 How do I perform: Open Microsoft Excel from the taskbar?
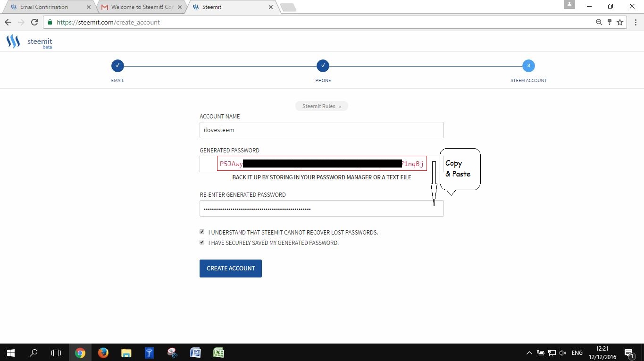click(218, 353)
